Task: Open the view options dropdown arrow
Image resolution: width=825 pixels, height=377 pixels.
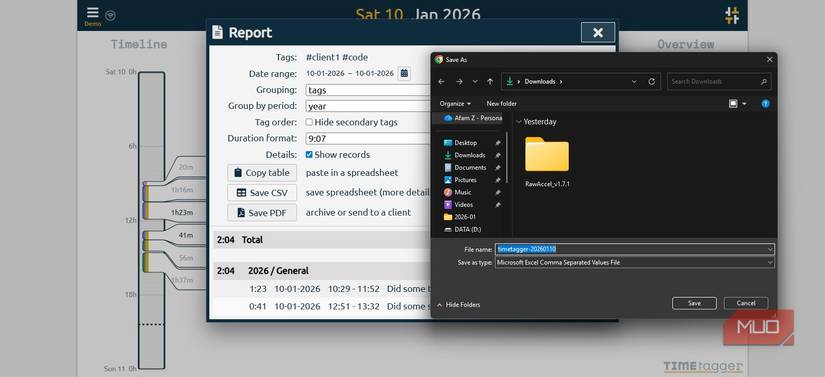Action: pos(744,104)
